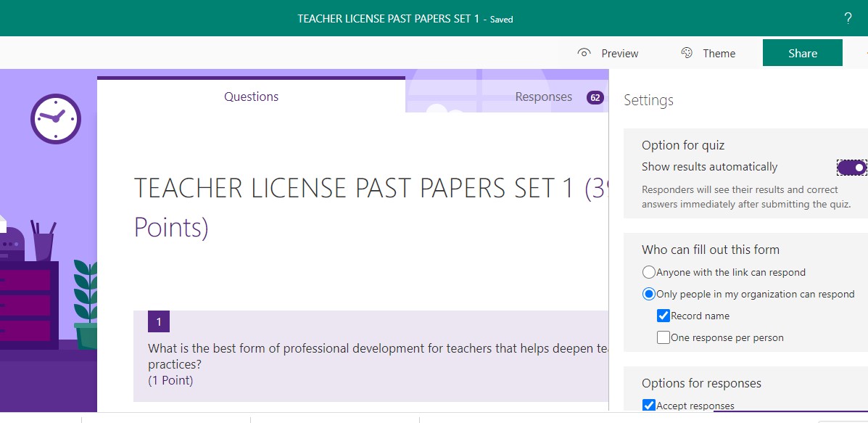The image size is (868, 423).
Task: Toggle Show results automatically switch
Action: click(x=851, y=167)
